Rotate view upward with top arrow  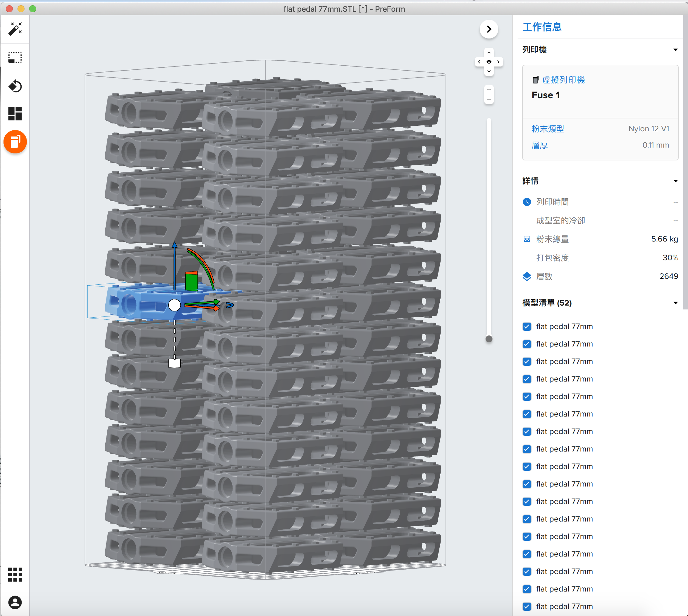(489, 53)
